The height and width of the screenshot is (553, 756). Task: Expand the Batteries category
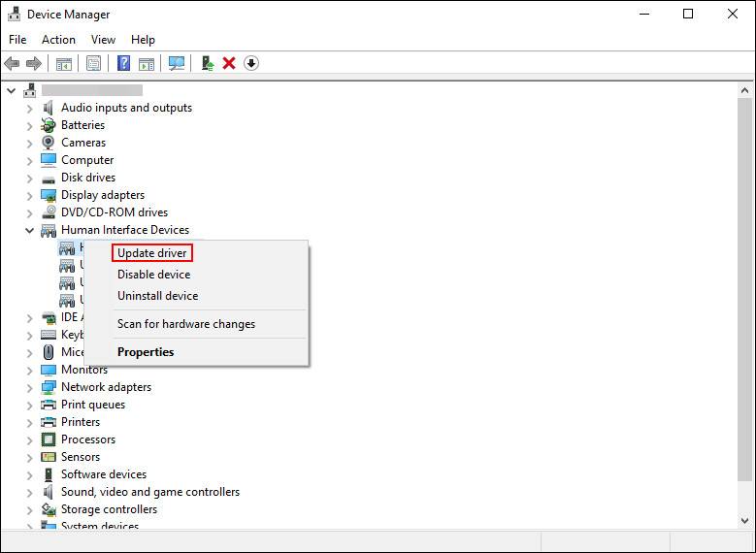29,126
